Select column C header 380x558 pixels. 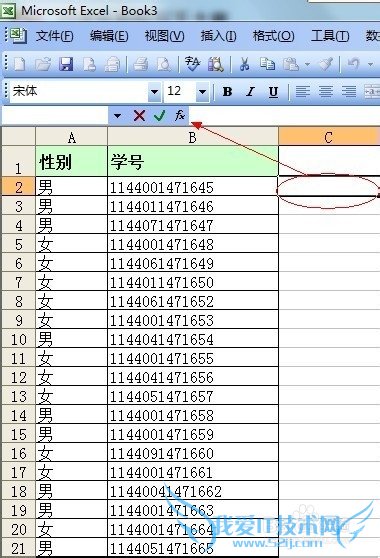[329, 137]
